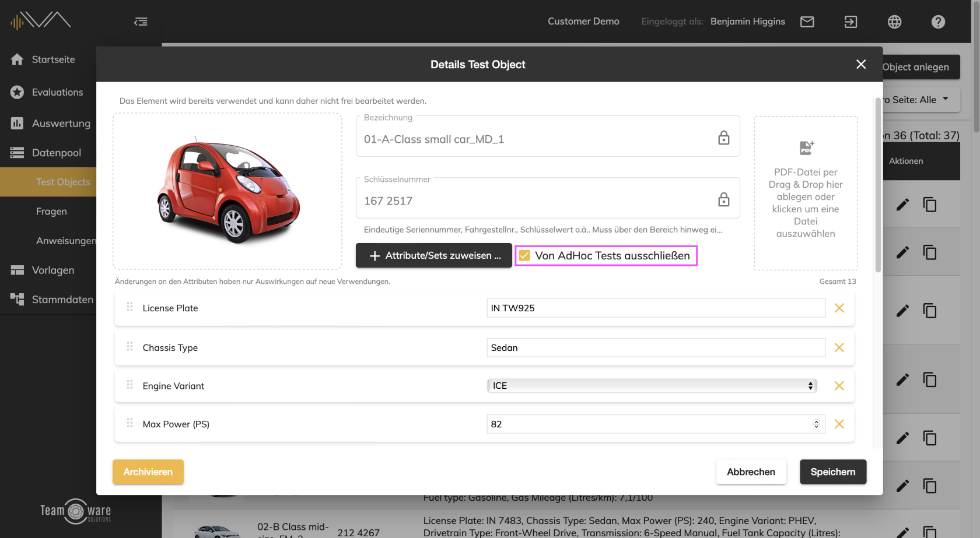Click the Gesamt 13 label

pos(838,282)
